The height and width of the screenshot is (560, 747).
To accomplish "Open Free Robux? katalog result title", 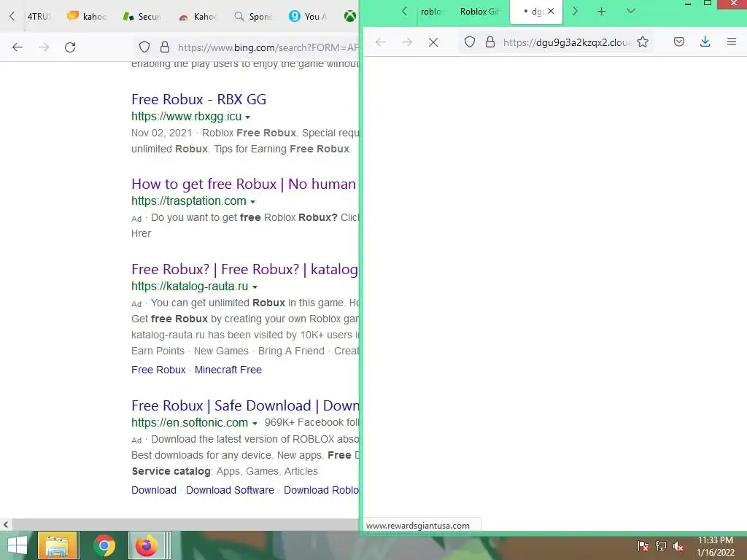I will pyautogui.click(x=244, y=269).
